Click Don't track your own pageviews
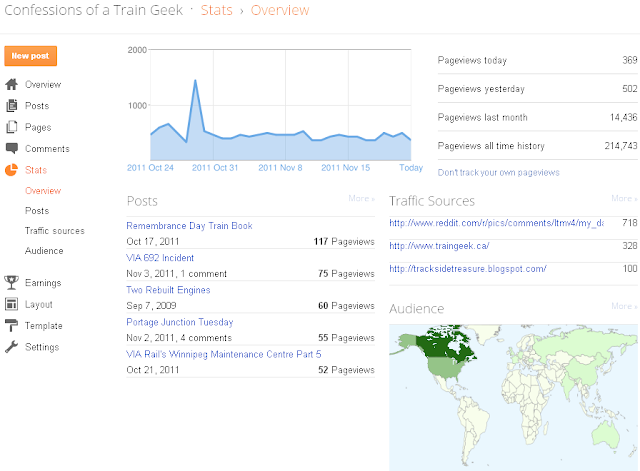This screenshot has height=471, width=640. [x=498, y=172]
